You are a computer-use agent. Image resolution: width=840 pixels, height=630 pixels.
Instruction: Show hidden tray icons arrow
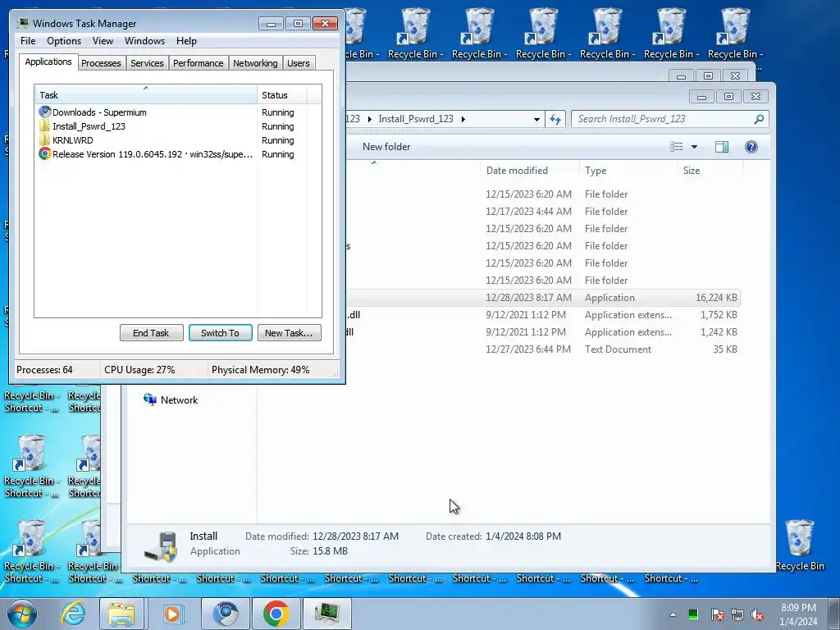tap(673, 614)
